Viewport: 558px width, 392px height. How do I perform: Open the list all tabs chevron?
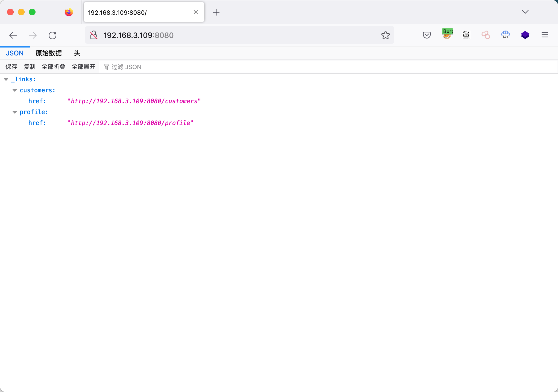[525, 12]
